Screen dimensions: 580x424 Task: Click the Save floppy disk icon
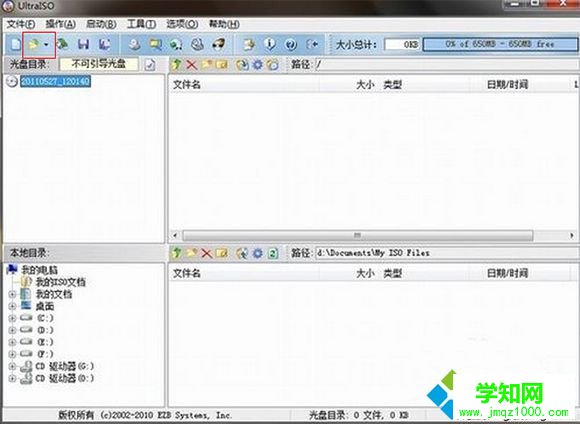click(x=84, y=45)
